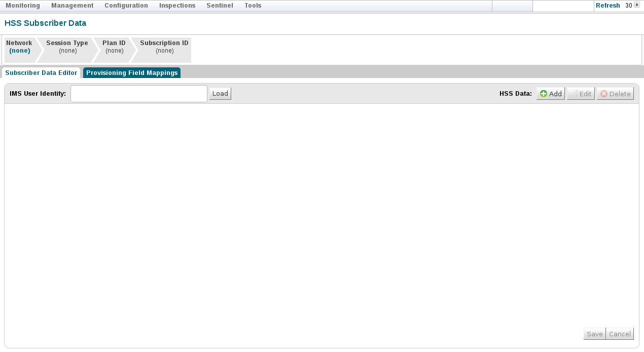Switch to the Provisioning Field Mappings tab
Image resolution: width=644 pixels, height=352 pixels.
[x=132, y=72]
